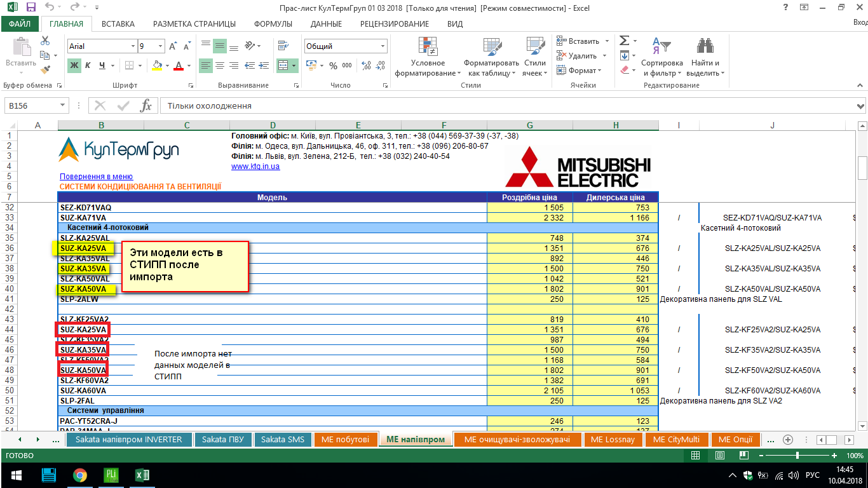Click the Insert Function fx button
The width and height of the screenshot is (868, 488).
click(x=146, y=105)
